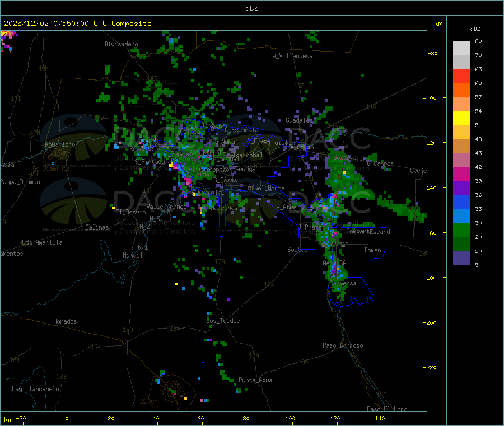Click the 'Bowen' map label
This screenshot has height=426, width=504.
click(x=372, y=250)
